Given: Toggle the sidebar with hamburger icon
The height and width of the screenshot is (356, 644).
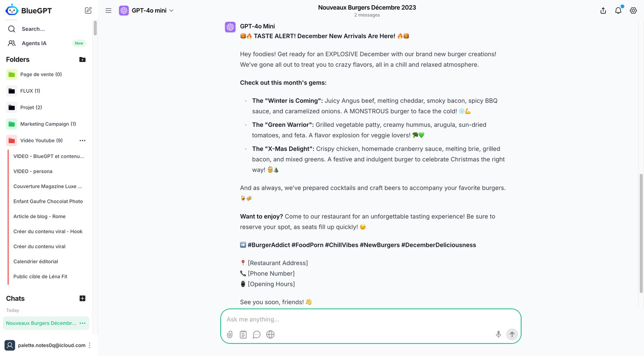Looking at the screenshot, I should (109, 11).
